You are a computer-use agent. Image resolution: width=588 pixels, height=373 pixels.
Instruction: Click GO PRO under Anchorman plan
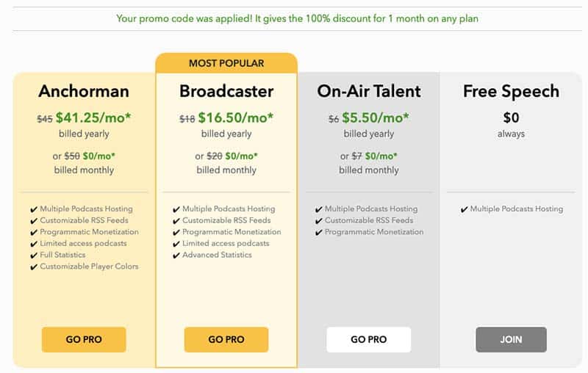tap(84, 339)
